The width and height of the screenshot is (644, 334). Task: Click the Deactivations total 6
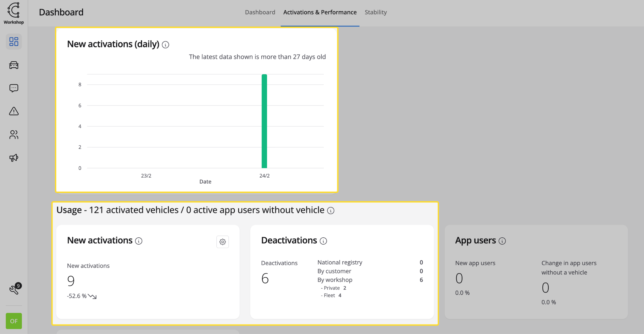coord(265,278)
